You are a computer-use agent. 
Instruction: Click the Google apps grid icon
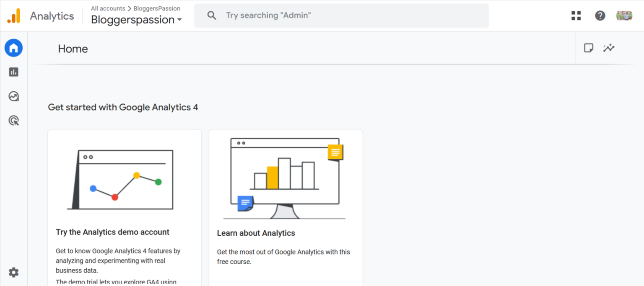[x=576, y=16]
